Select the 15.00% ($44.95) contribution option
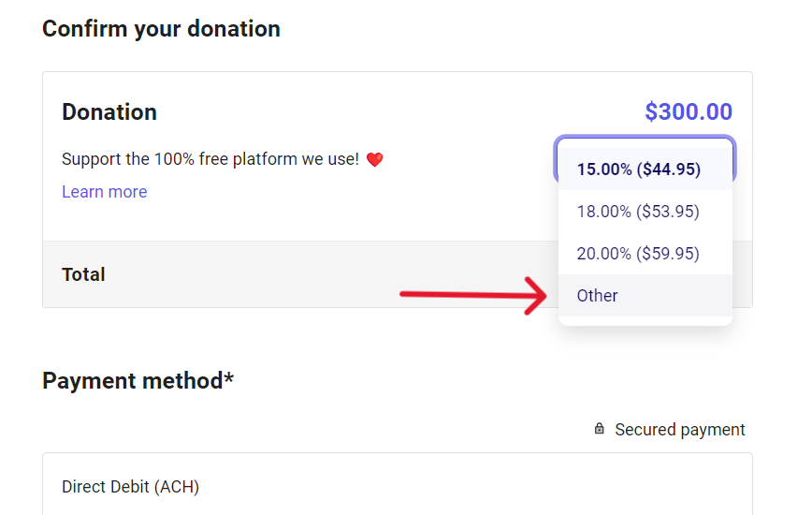The image size is (812, 515). tap(639, 169)
